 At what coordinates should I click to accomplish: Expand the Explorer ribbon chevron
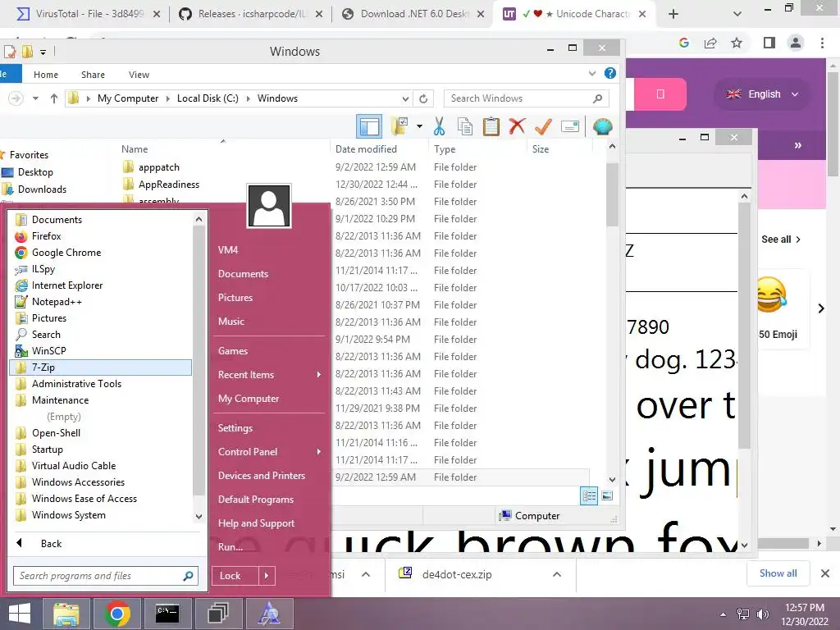pos(592,73)
